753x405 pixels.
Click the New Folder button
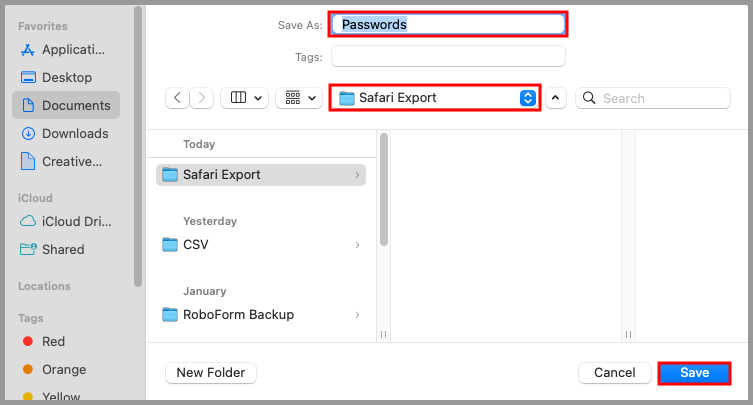pos(210,372)
